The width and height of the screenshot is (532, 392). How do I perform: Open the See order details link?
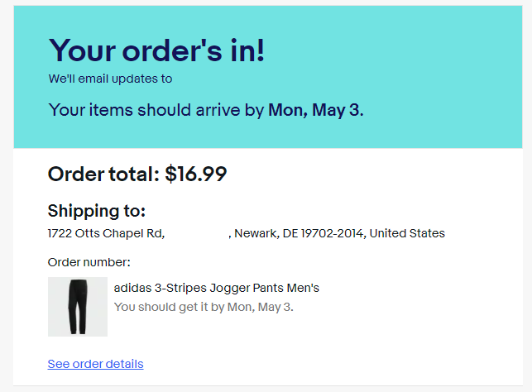95,364
